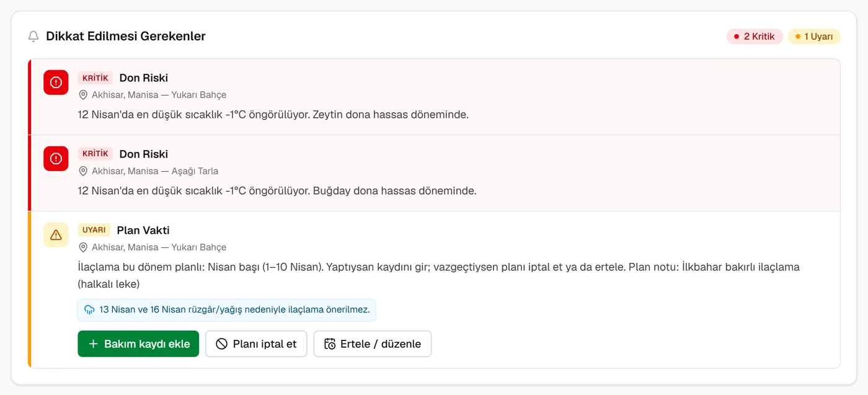Cancel the plan with Planı iptal et
Viewport: 868px width, 395px height.
[x=256, y=344]
